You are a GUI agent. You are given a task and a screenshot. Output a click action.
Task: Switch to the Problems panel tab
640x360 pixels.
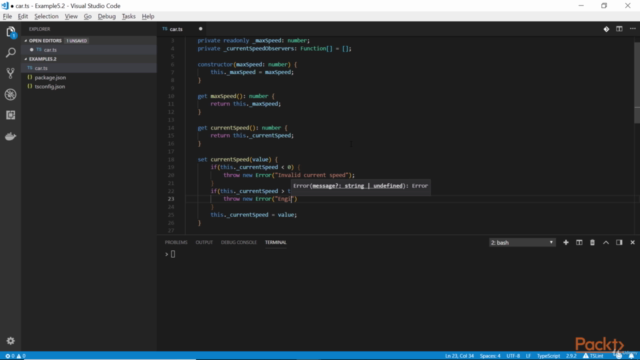(x=176, y=242)
